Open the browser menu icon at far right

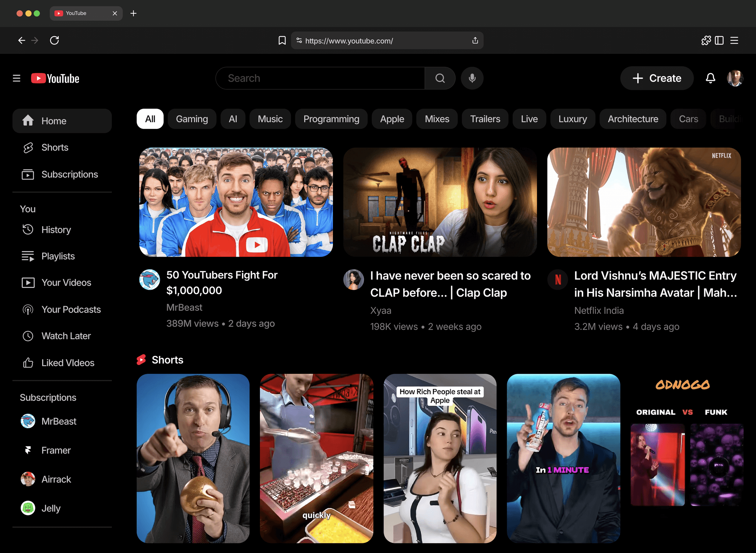pos(734,40)
